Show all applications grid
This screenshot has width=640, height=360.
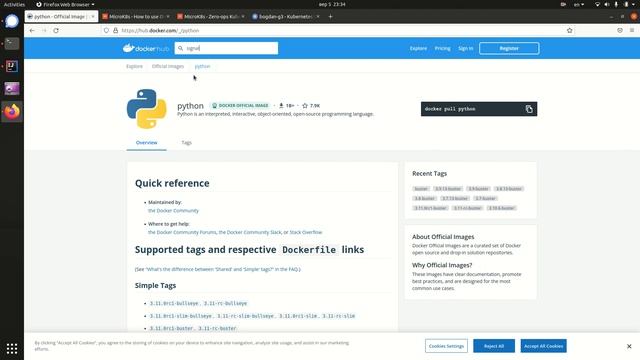[x=12, y=349]
